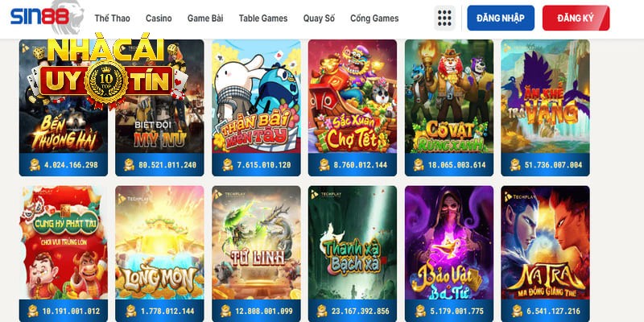Image resolution: width=644 pixels, height=322 pixels.
Task: Click the Đăng Nhập login button
Action: (x=501, y=18)
